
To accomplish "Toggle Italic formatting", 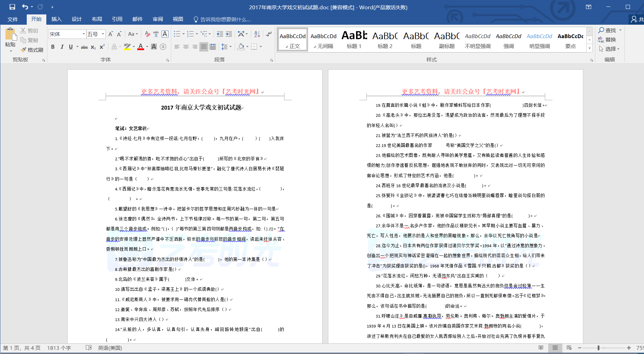I will (62, 47).
